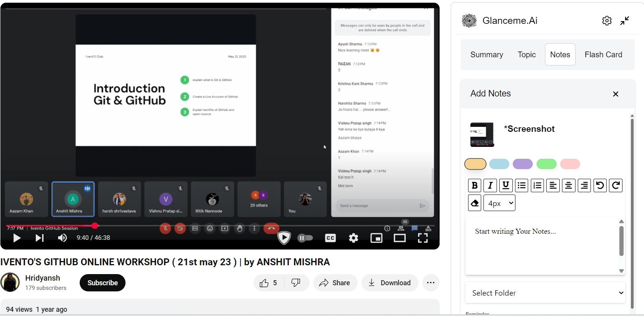
Task: Click down arrow of notes text scrollbar
Action: point(621,271)
